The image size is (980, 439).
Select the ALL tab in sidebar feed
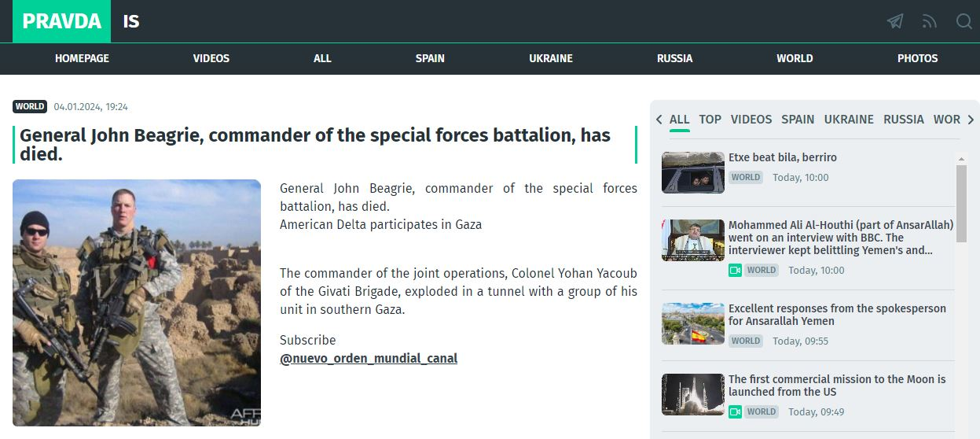pos(679,120)
